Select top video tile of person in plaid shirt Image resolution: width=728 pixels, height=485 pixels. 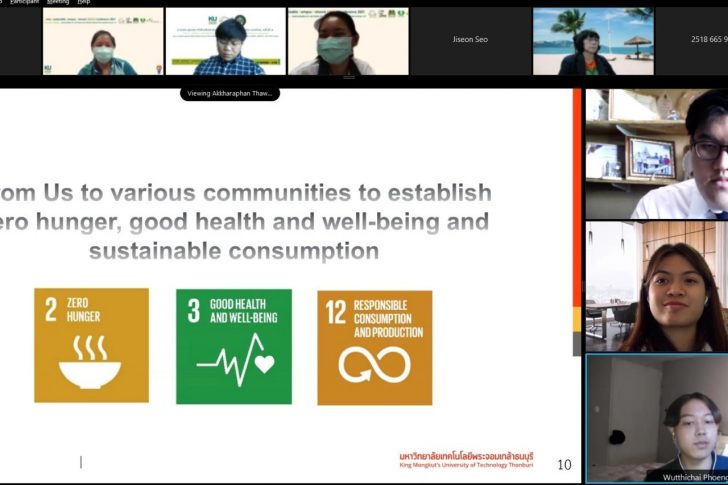click(x=225, y=42)
